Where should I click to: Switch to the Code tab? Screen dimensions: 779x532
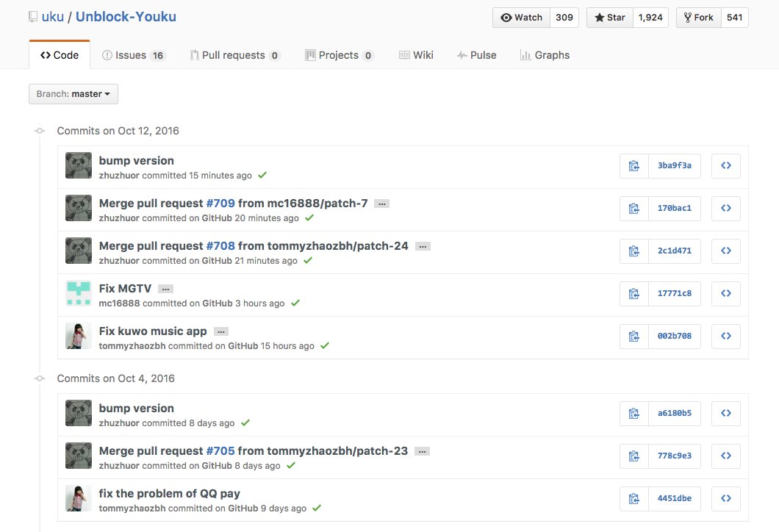point(60,55)
